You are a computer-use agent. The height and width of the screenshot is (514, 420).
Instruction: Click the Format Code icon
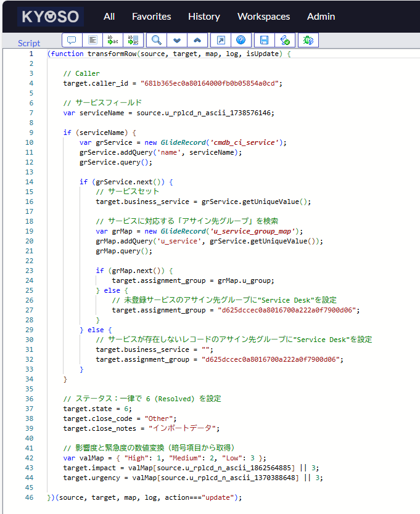[x=93, y=40]
